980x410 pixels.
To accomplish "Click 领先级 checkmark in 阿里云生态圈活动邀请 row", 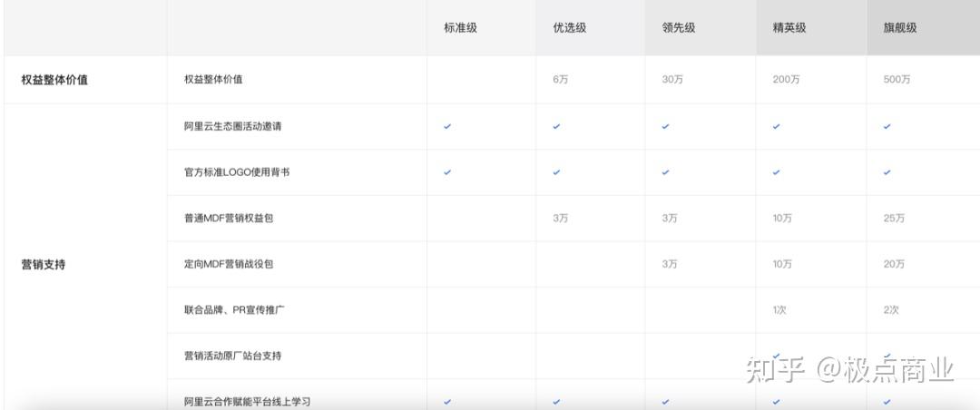I will click(x=665, y=126).
